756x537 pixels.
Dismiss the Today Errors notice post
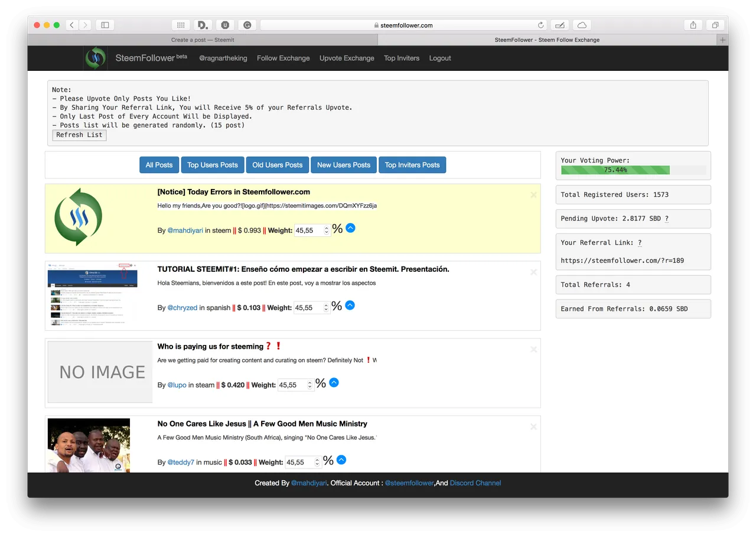point(533,195)
